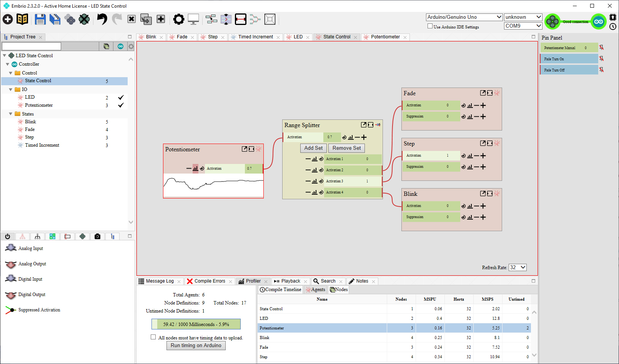Image resolution: width=619 pixels, height=364 pixels.
Task: Click Range Splitter Activation 0.7 value
Action: tap(332, 137)
